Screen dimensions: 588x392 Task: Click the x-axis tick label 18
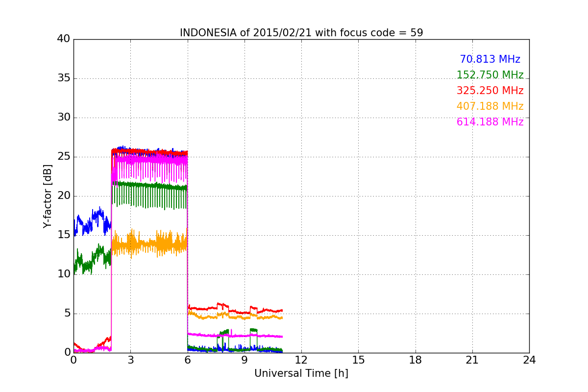[416, 360]
